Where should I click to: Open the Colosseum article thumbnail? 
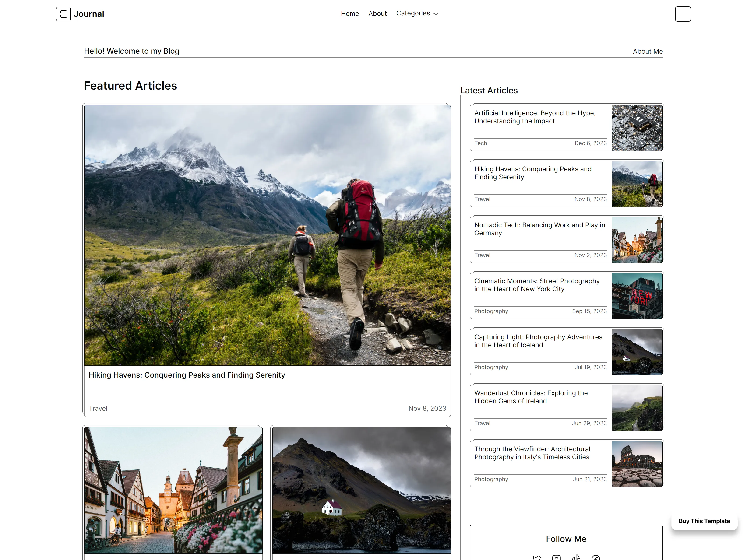tap(637, 464)
